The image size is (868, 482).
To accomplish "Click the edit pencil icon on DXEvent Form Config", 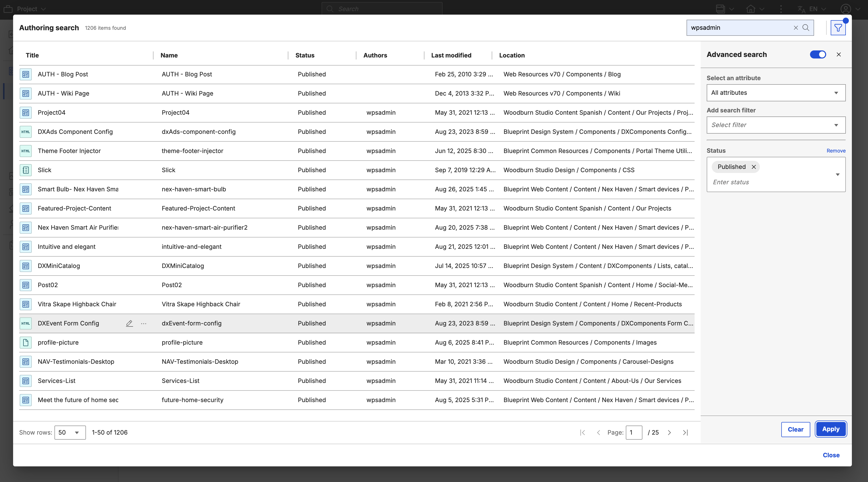I will coord(129,323).
